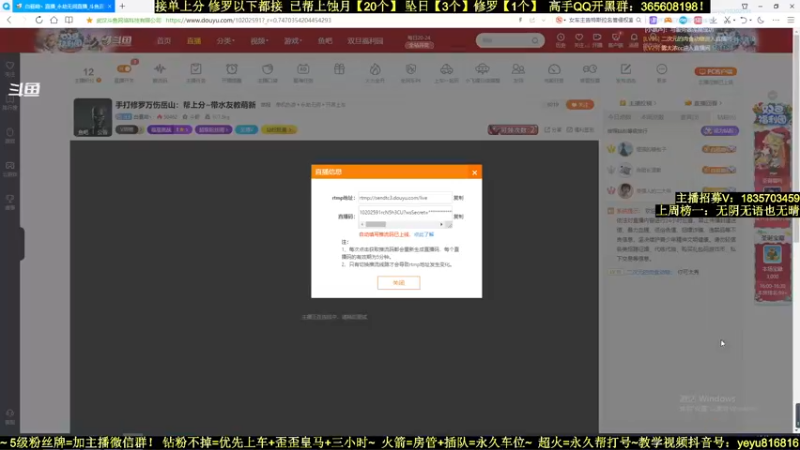Click the search magnifier icon in header
Viewport: 800px width, 450px height.
click(535, 40)
